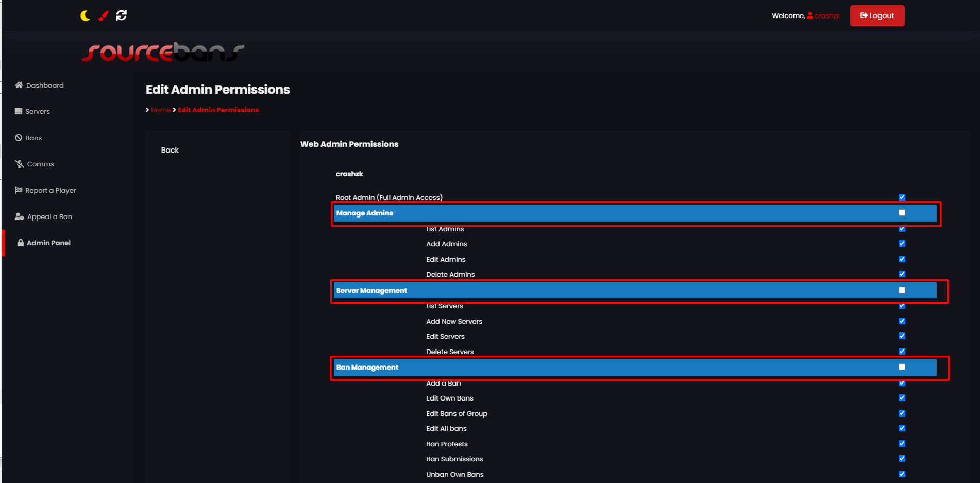Uncheck the List Admins checkbox
This screenshot has width=980, height=483.
click(x=902, y=228)
